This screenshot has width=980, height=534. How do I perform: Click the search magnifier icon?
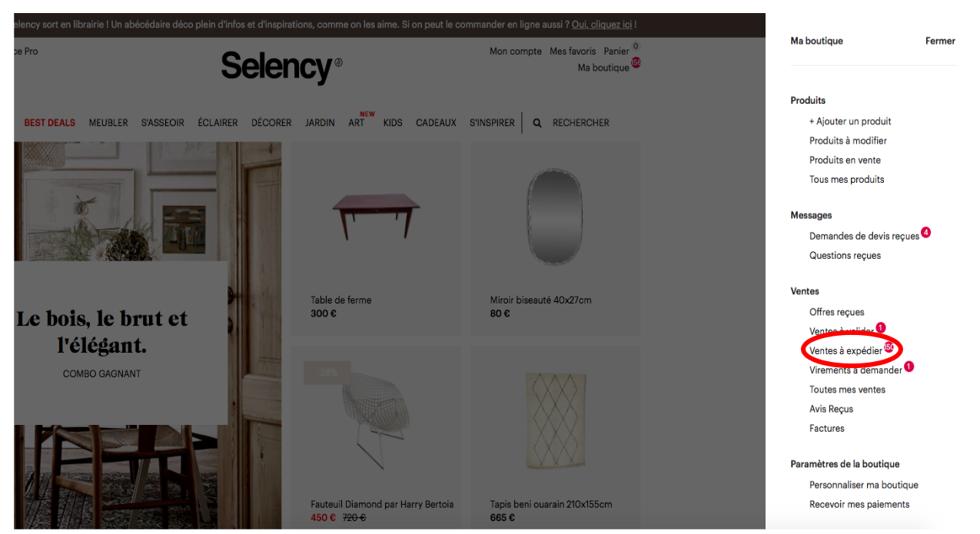click(537, 123)
